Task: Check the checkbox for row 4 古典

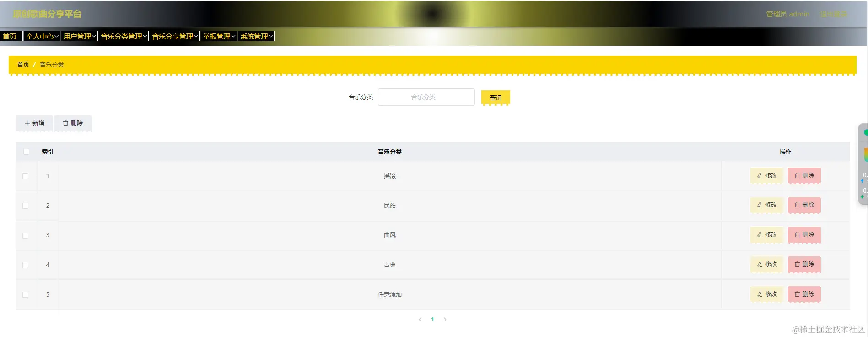Action: coord(26,265)
